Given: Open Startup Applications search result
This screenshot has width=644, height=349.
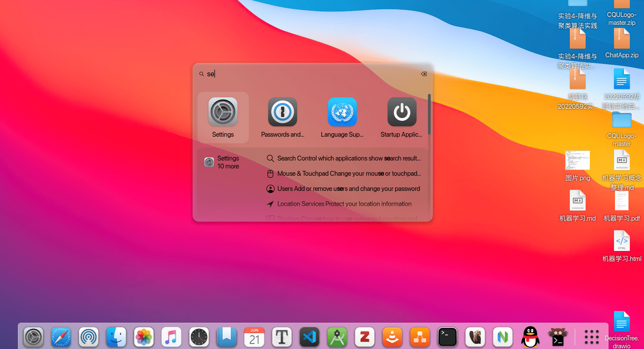Looking at the screenshot, I should coord(401,117).
